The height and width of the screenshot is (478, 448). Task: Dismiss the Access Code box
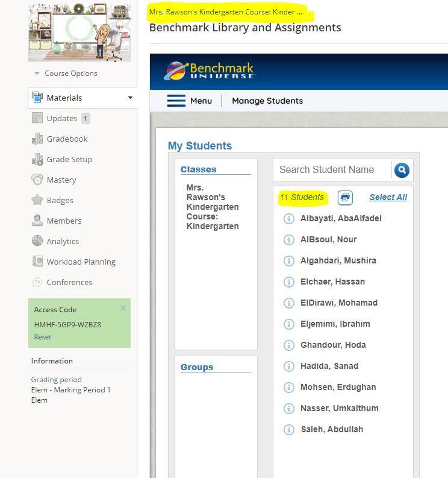point(123,308)
